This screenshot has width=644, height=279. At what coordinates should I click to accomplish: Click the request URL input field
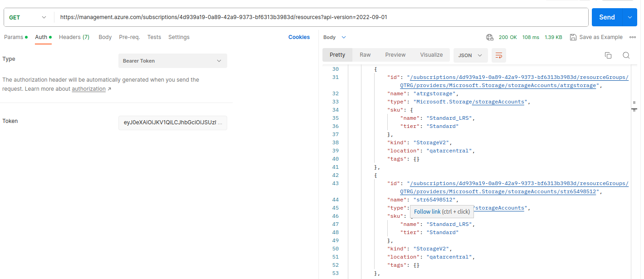coord(317,17)
